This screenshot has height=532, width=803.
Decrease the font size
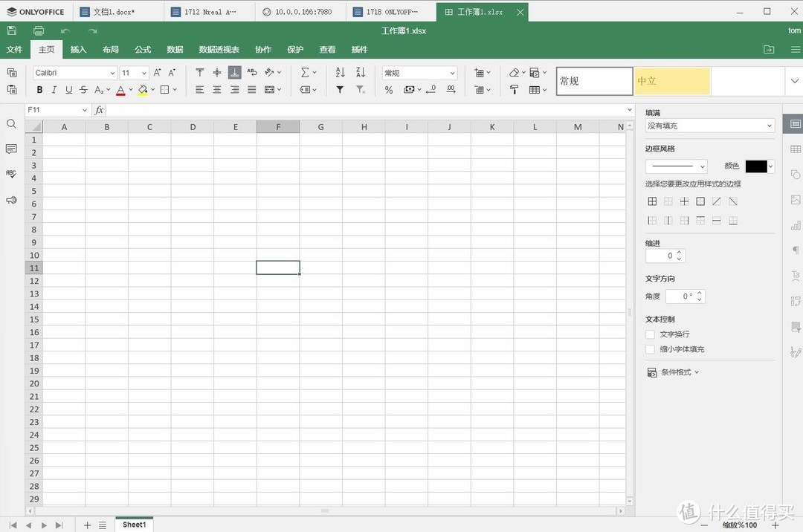tap(172, 73)
